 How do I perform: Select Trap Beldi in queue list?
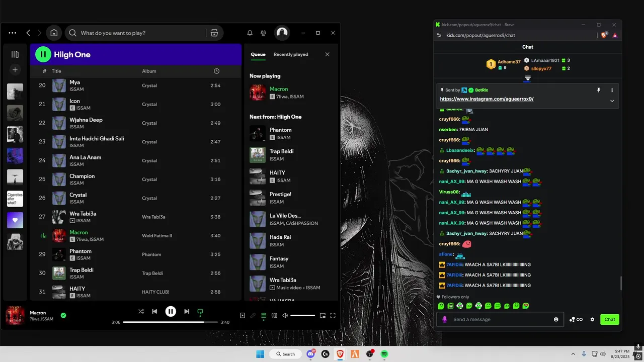pyautogui.click(x=290, y=155)
